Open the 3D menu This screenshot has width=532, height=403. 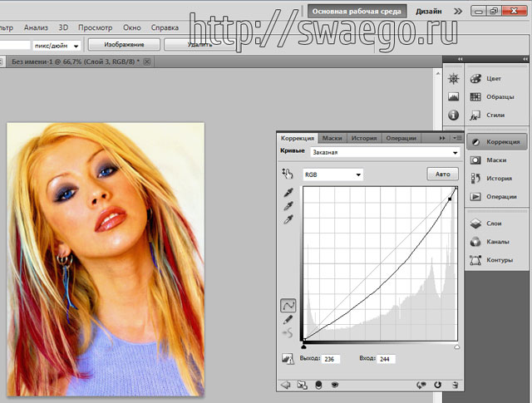63,27
